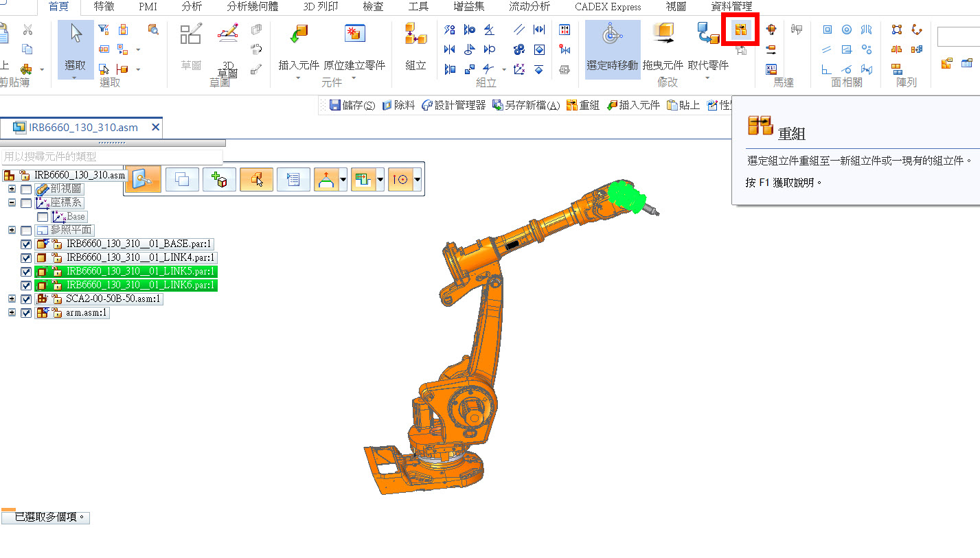Activate the 選定時移動 move-on-select tool
Image resolution: width=980 pixels, height=558 pixels.
pyautogui.click(x=612, y=34)
